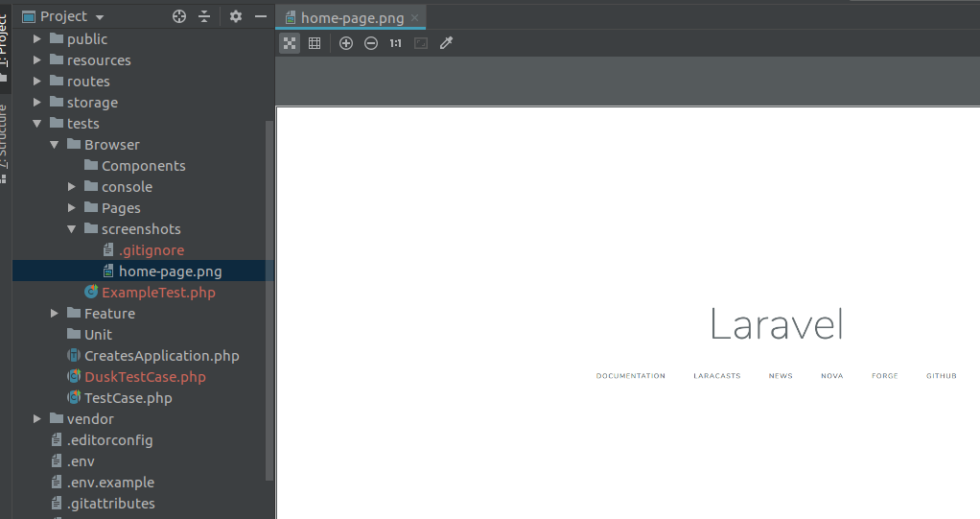Click the vendor folder icon

[x=57, y=417]
